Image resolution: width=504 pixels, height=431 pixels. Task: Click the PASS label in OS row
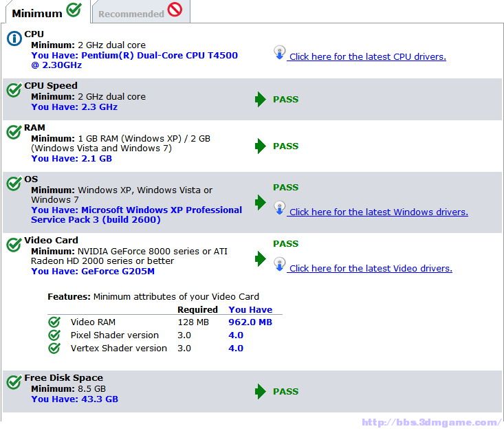(x=286, y=188)
